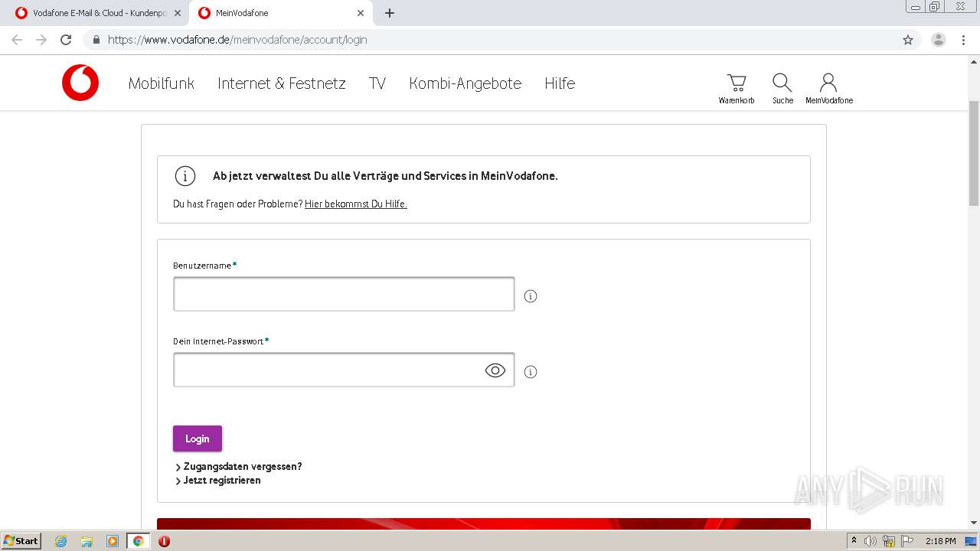
Task: Close the MeinVodafone tab
Action: [361, 13]
